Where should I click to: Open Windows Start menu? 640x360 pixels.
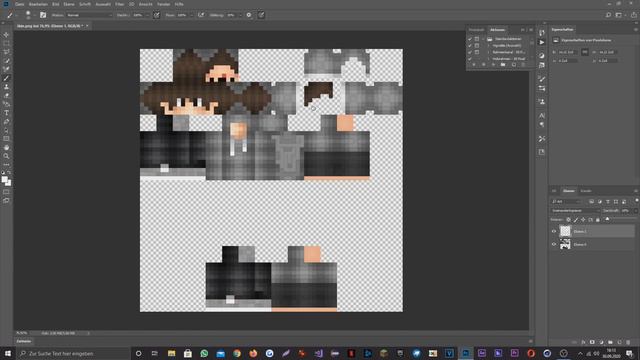click(x=8, y=353)
